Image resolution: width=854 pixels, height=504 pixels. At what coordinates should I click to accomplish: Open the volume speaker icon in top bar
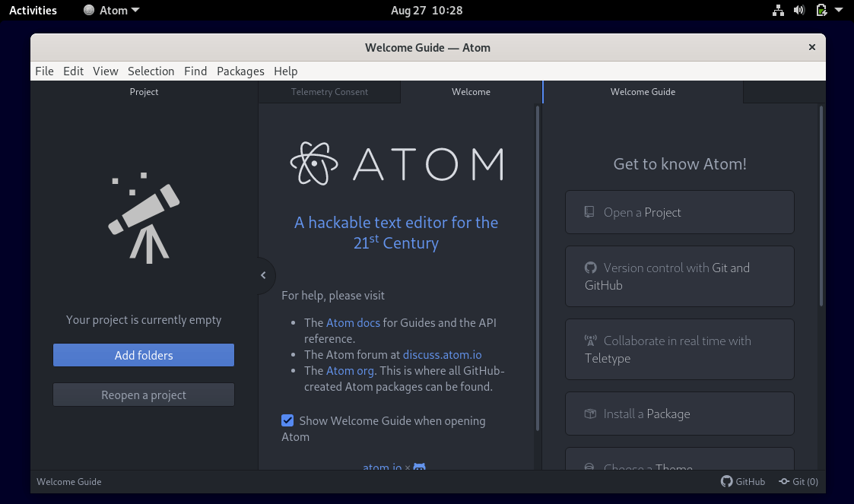point(799,11)
